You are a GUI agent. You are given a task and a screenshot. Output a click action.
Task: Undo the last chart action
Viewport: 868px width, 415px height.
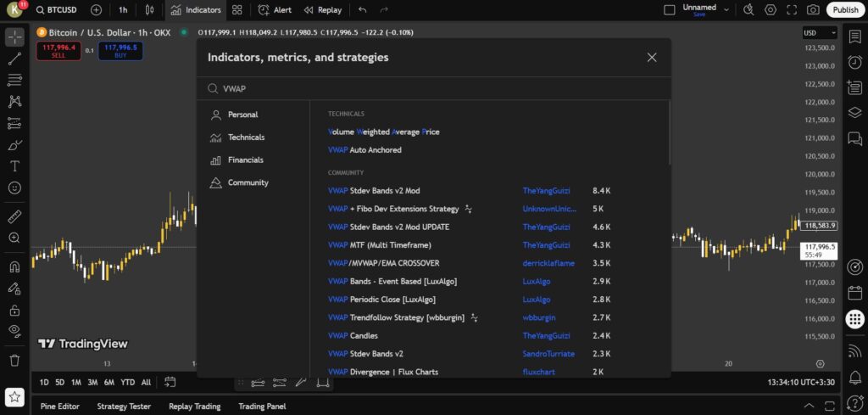point(363,10)
